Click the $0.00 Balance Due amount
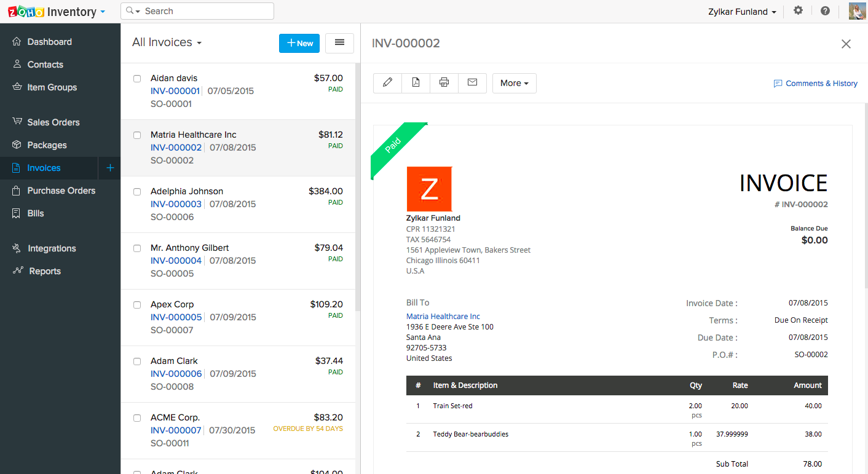868x474 pixels. 815,240
